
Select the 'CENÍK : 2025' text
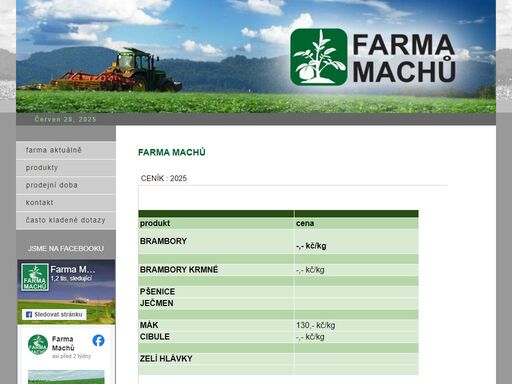(164, 178)
